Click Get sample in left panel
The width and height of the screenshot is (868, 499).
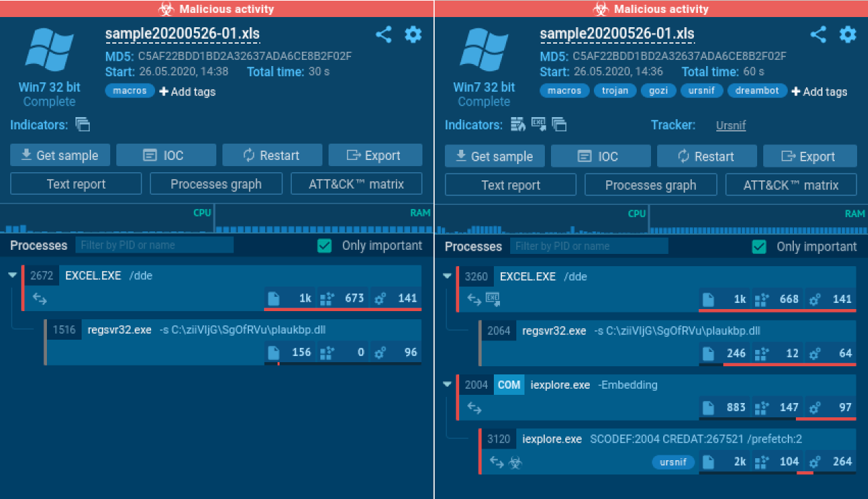pos(60,155)
